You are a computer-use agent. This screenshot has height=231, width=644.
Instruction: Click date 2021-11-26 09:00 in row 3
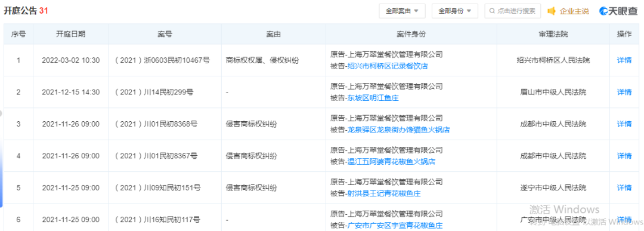click(x=70, y=124)
